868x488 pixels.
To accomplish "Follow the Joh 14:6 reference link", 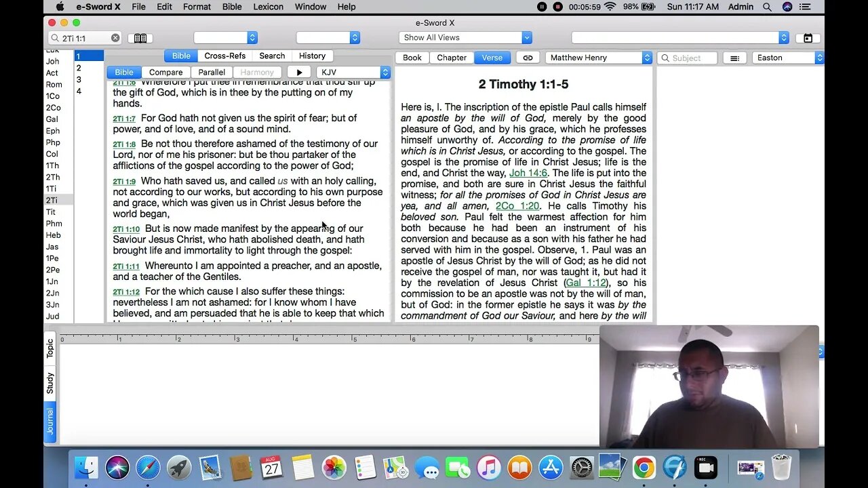I will 528,173.
